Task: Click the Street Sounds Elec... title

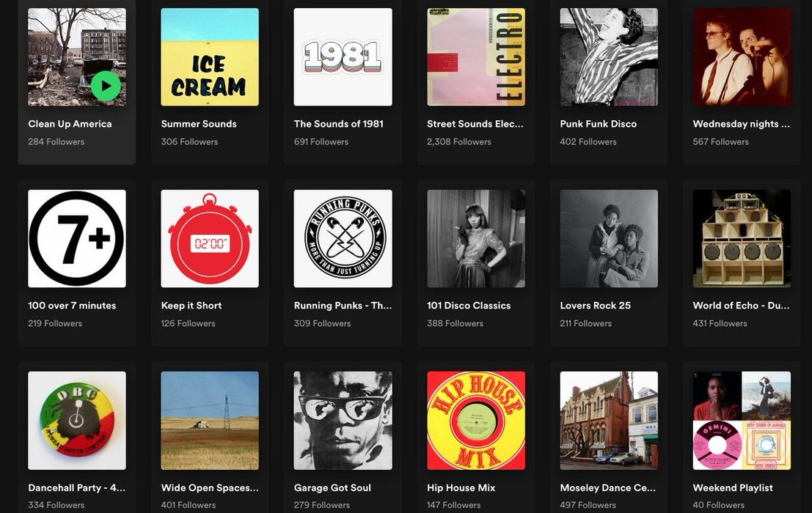Action: point(475,124)
